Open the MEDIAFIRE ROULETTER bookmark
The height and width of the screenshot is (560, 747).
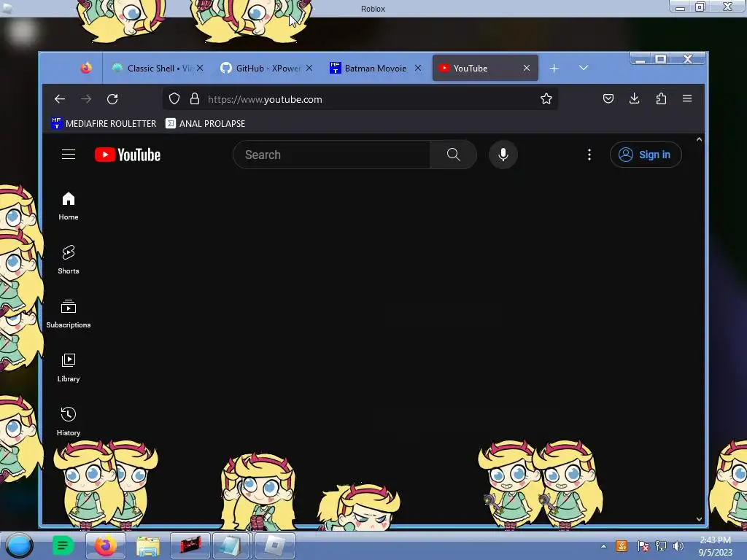point(104,123)
